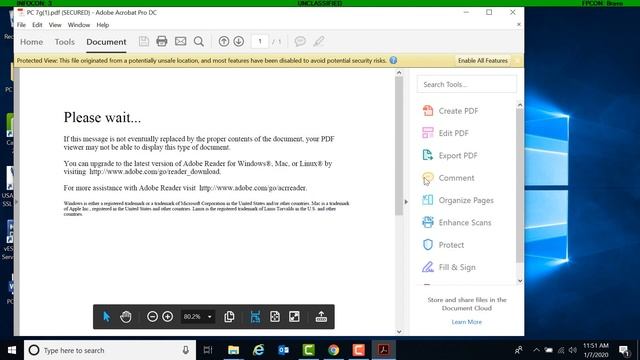The width and height of the screenshot is (640, 360).
Task: Go to next page arrow icon
Action: point(239,41)
